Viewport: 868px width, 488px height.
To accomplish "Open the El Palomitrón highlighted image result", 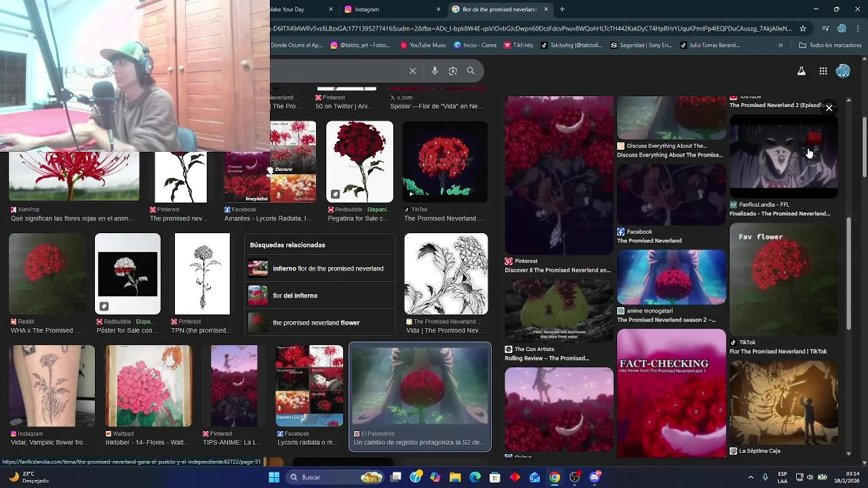I will click(420, 386).
